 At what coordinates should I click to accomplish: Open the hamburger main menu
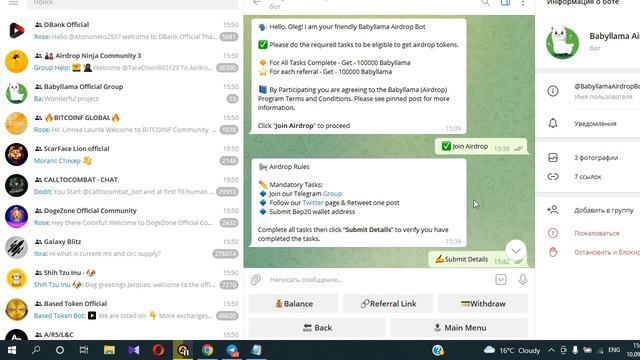pos(13,2)
